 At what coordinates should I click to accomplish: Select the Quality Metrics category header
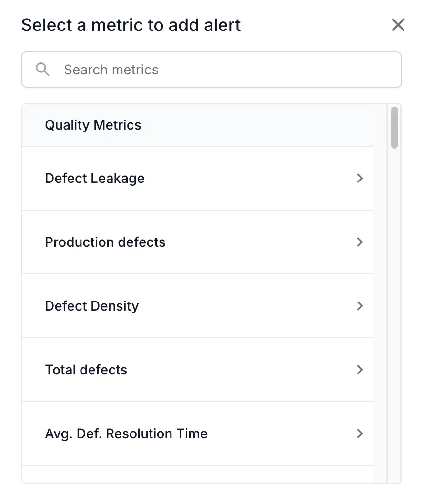93,125
